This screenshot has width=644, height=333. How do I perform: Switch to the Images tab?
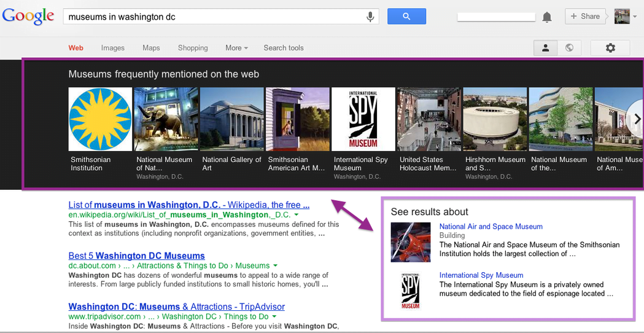click(x=113, y=48)
